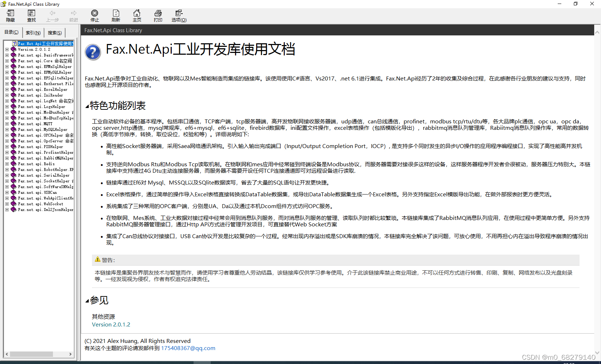Click the 175408367@qq.com email link
This screenshot has height=364, width=601.
point(188,348)
